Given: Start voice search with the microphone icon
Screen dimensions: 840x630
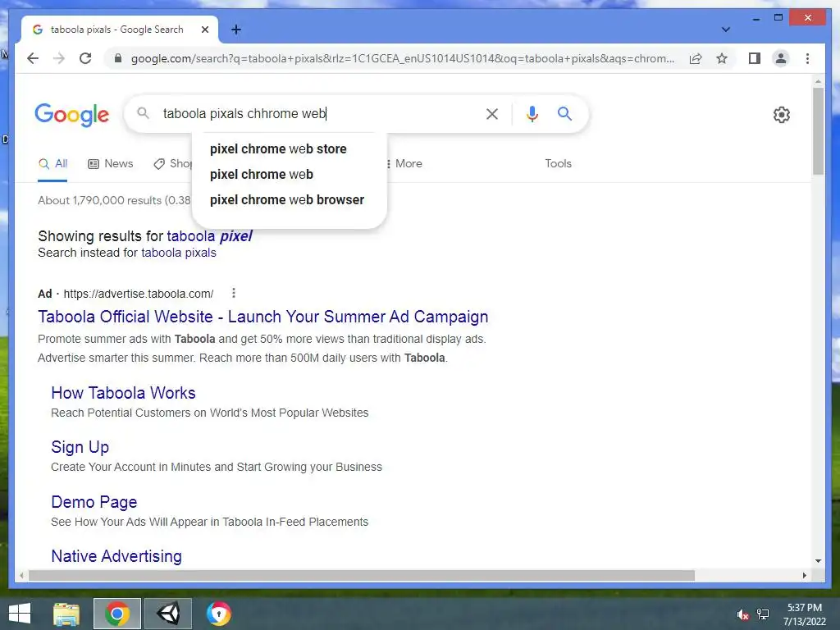Looking at the screenshot, I should [x=532, y=113].
